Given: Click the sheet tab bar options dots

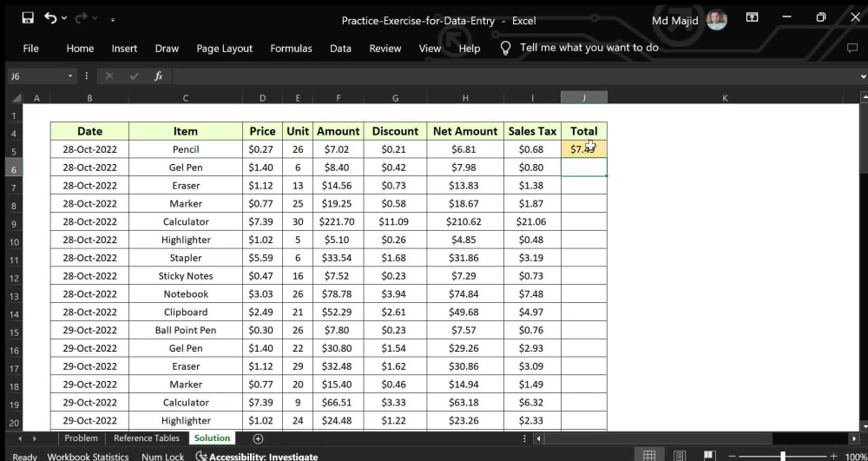Looking at the screenshot, I should coord(524,438).
